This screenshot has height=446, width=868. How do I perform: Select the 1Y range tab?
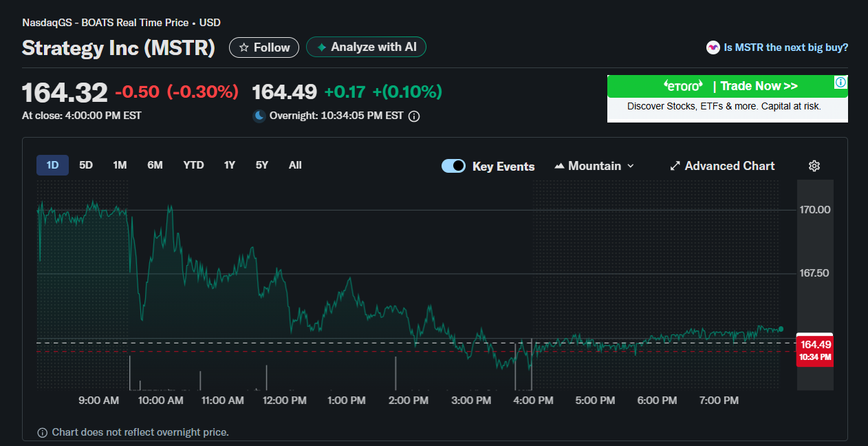click(x=230, y=165)
